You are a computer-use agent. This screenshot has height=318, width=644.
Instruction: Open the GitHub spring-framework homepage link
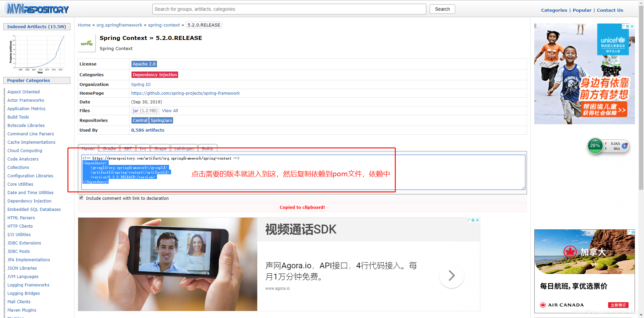coord(185,93)
